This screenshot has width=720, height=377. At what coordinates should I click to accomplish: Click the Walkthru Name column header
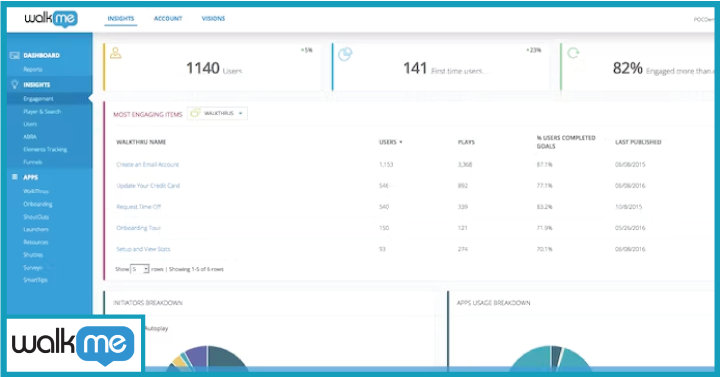point(141,142)
